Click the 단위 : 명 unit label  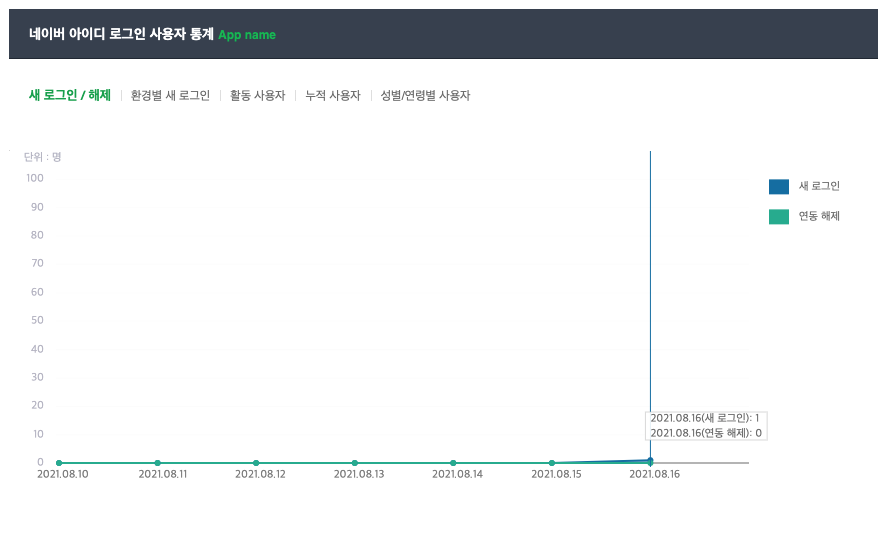click(43, 157)
